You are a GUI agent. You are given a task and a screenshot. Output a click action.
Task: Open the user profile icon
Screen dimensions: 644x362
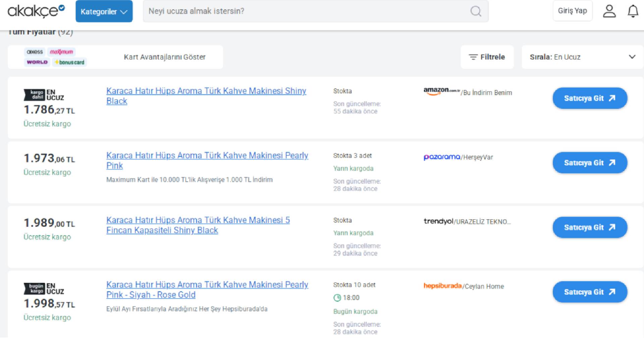coord(609,11)
